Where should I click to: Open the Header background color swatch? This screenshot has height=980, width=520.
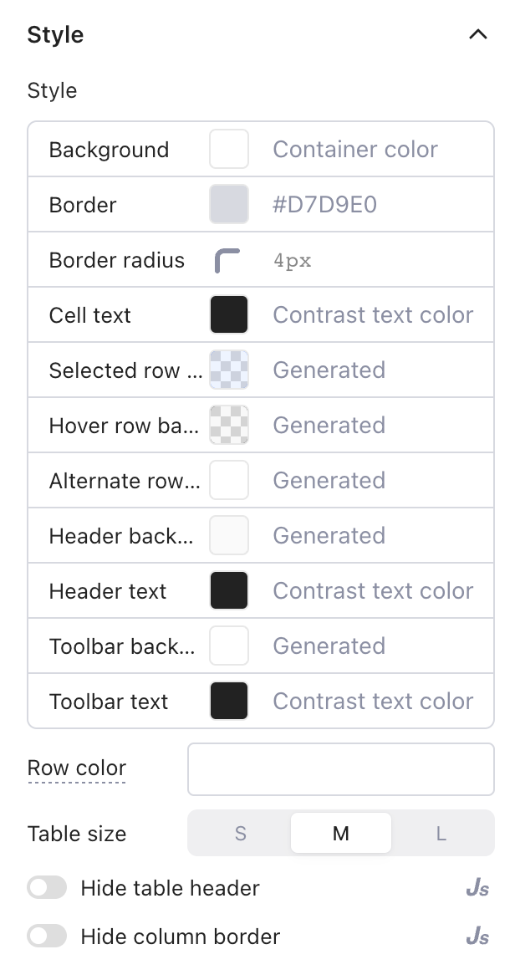coord(229,535)
